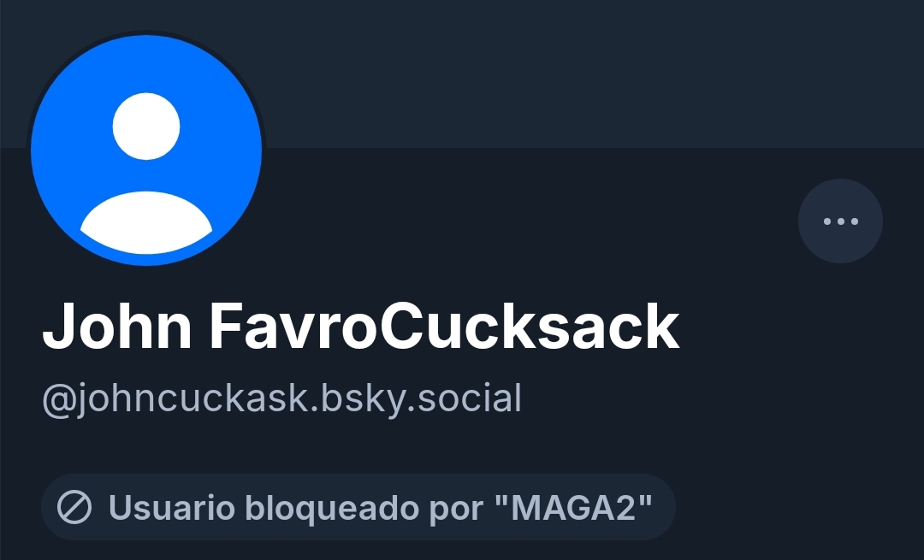This screenshot has width=924, height=560.
Task: Click the word "MAGA2" in the label
Action: tap(573, 507)
